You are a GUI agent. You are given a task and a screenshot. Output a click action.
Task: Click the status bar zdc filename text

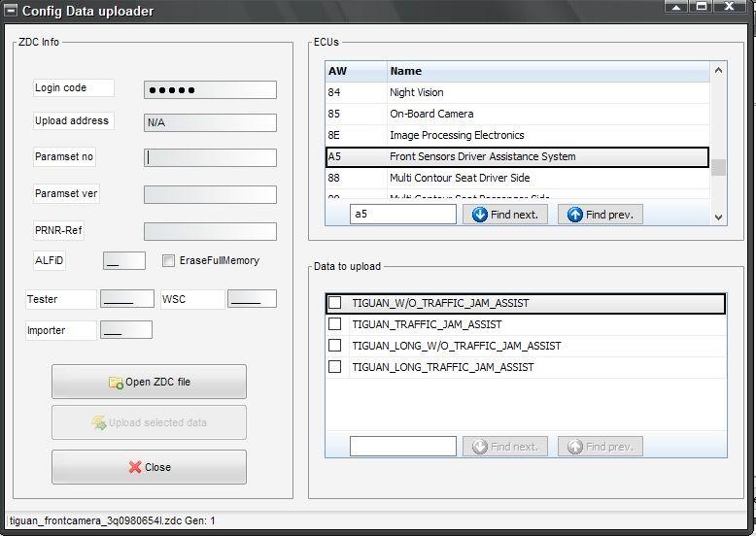[112, 520]
